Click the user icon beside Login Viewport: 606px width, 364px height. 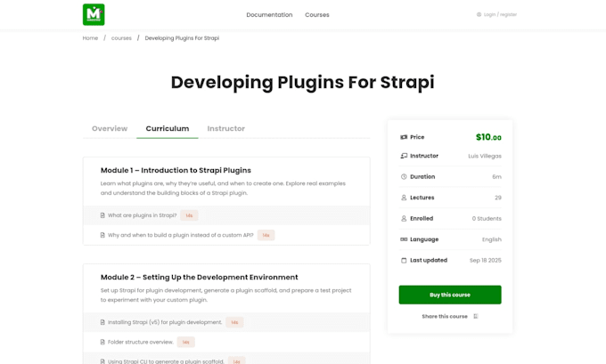pyautogui.click(x=479, y=14)
